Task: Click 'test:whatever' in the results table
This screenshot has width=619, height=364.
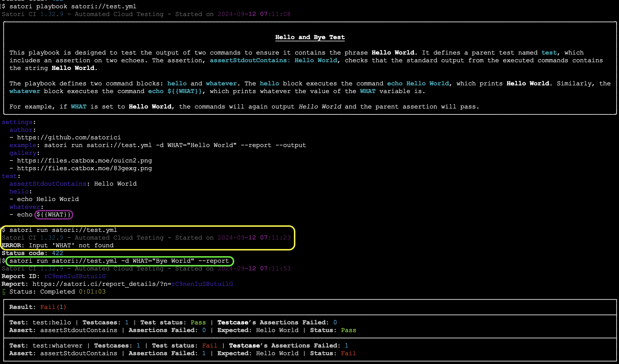Action: (x=58, y=346)
